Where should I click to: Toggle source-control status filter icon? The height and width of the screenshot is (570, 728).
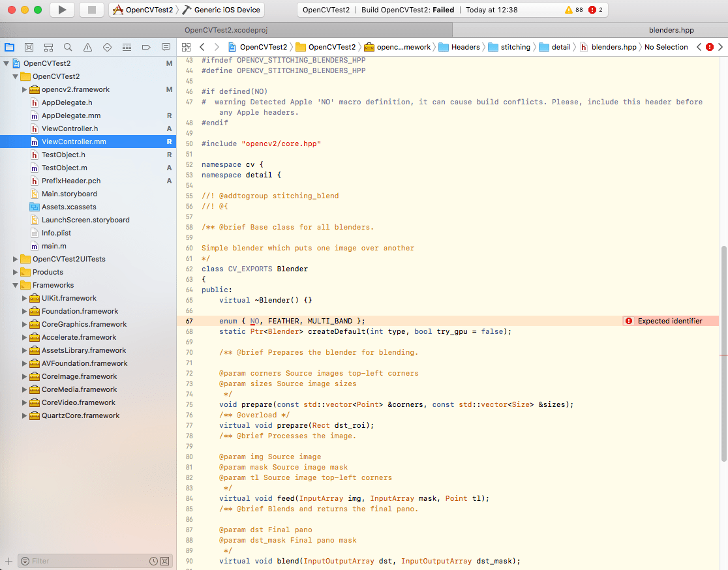tap(165, 561)
